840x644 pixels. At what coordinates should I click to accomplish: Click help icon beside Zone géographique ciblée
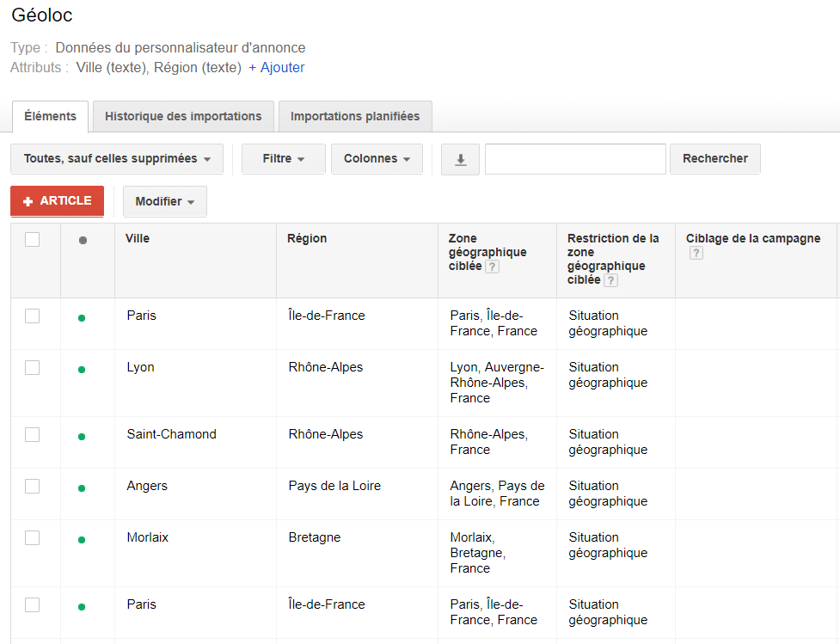pyautogui.click(x=492, y=267)
